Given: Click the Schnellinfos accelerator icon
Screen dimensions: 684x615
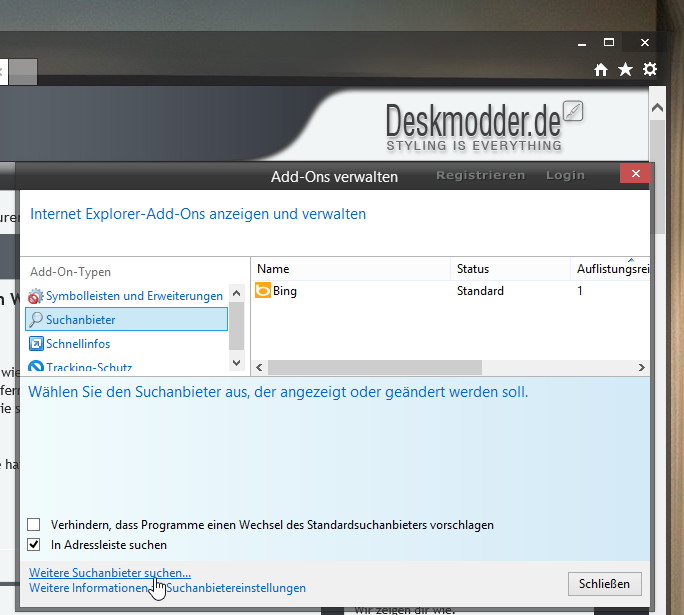Looking at the screenshot, I should pos(36,344).
